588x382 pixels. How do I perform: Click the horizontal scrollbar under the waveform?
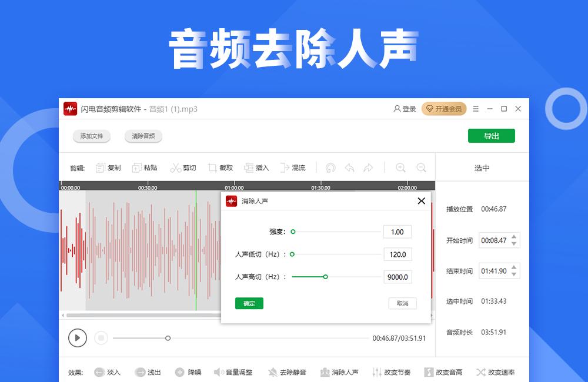[143, 315]
